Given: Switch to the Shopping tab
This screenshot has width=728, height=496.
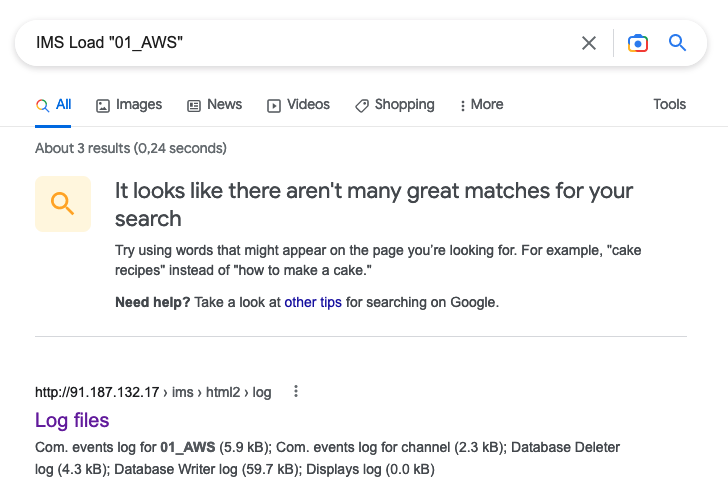Looking at the screenshot, I should pyautogui.click(x=395, y=104).
